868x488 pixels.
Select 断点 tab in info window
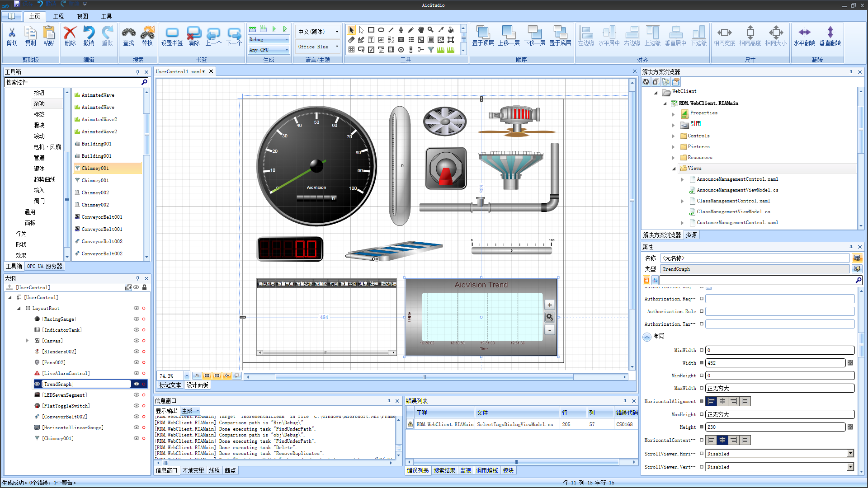[230, 470]
